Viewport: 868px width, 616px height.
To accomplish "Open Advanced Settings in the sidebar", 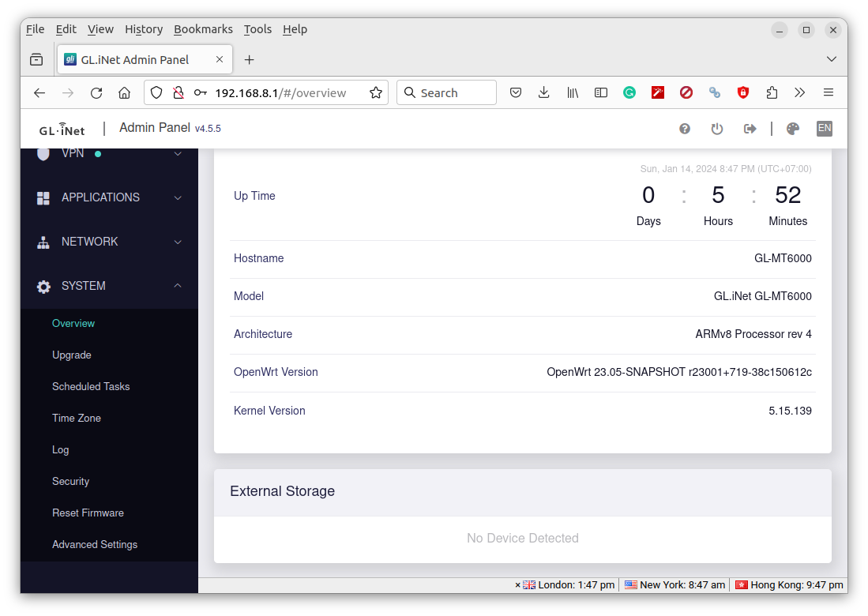I will [x=95, y=544].
